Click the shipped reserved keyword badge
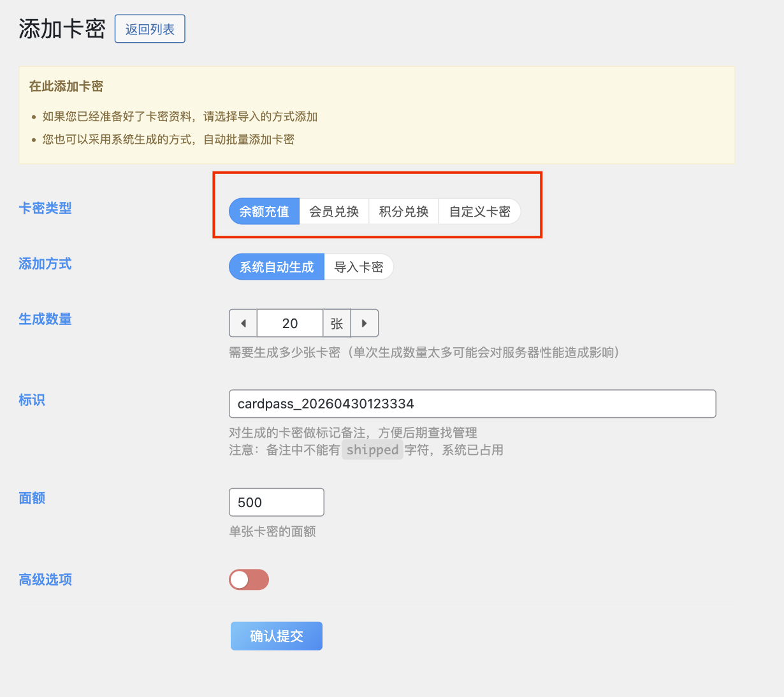 (x=372, y=450)
